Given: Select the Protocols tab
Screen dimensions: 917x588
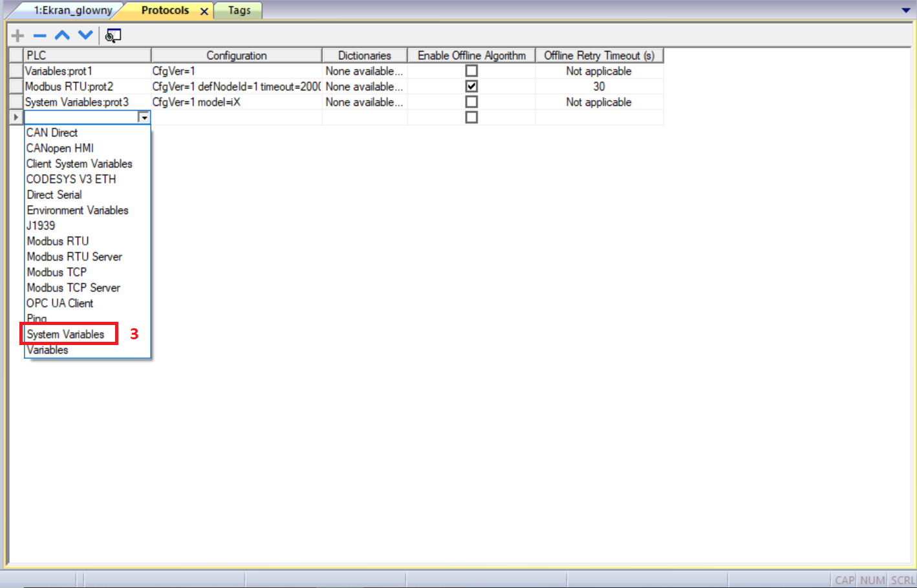Looking at the screenshot, I should [x=166, y=10].
